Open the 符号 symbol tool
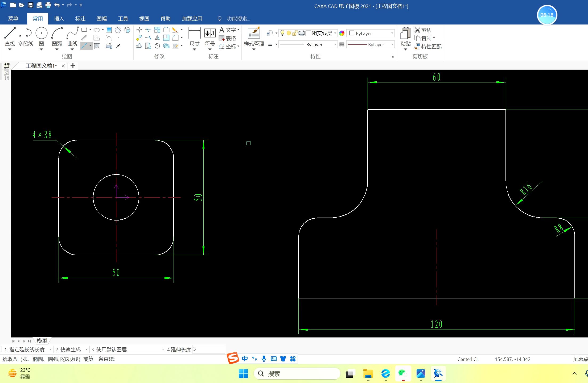588x383 pixels. tap(210, 38)
